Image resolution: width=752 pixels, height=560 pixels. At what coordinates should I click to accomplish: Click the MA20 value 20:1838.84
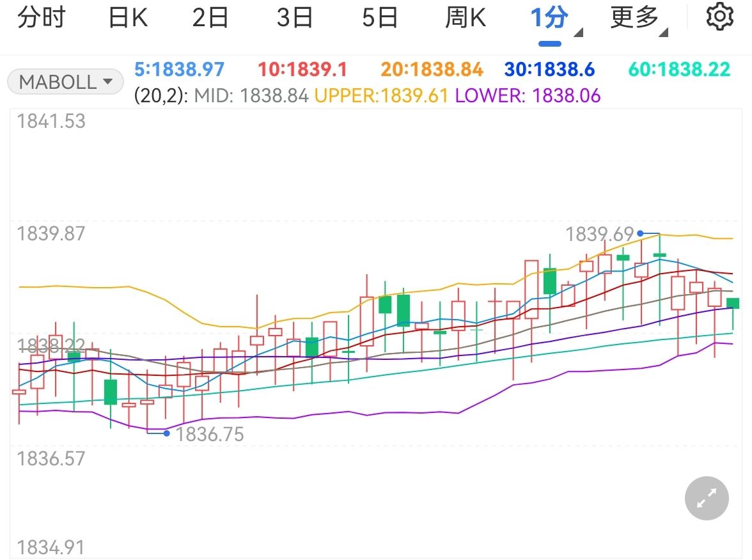[432, 70]
